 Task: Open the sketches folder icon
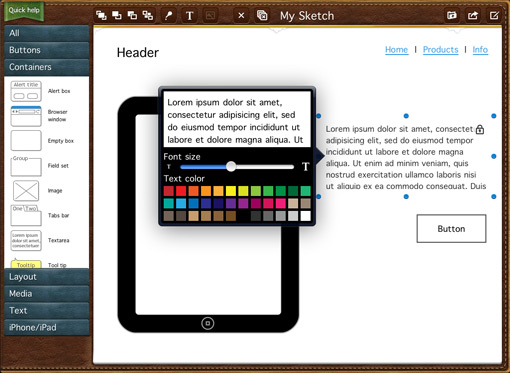[x=452, y=15]
